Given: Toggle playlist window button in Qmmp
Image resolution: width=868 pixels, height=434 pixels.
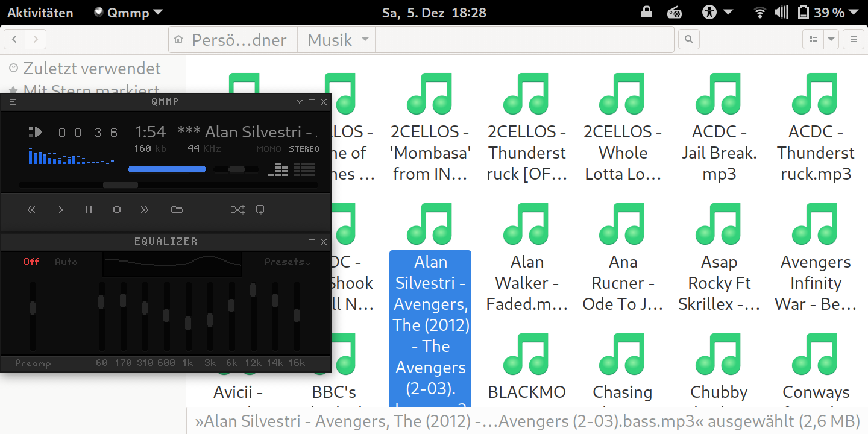Looking at the screenshot, I should tap(304, 169).
